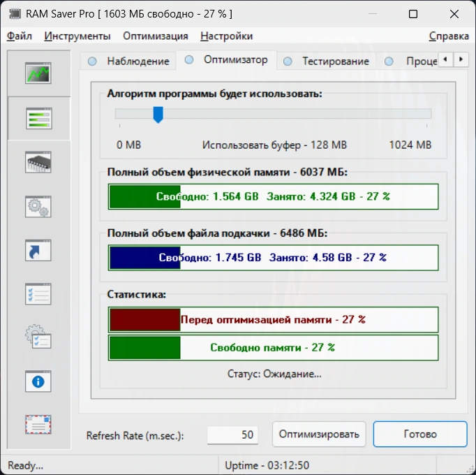Click the Готово button

click(420, 434)
